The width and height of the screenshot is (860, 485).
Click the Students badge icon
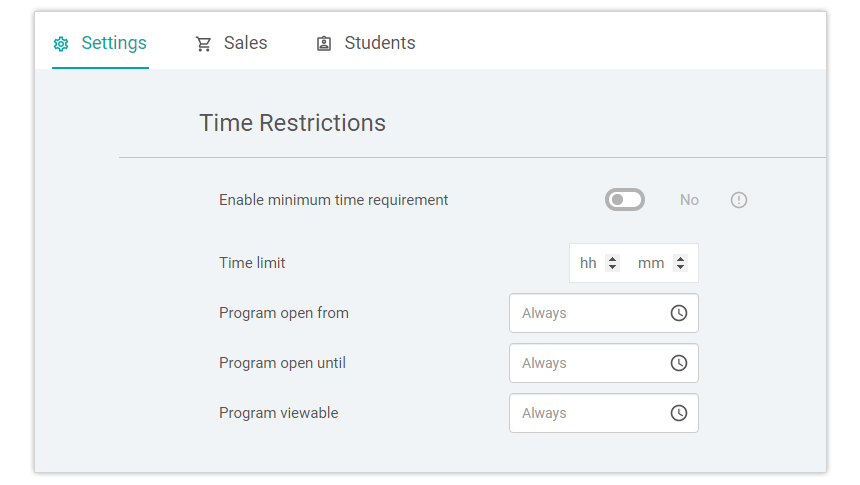pyautogui.click(x=324, y=44)
